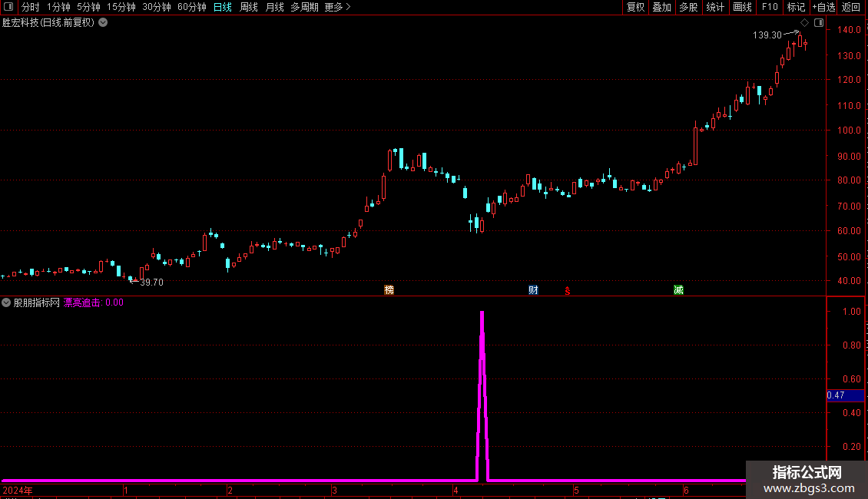Screen dimensions: 868x499
Task: Click the 股朋指标网 indicator name
Action: pyautogui.click(x=37, y=302)
